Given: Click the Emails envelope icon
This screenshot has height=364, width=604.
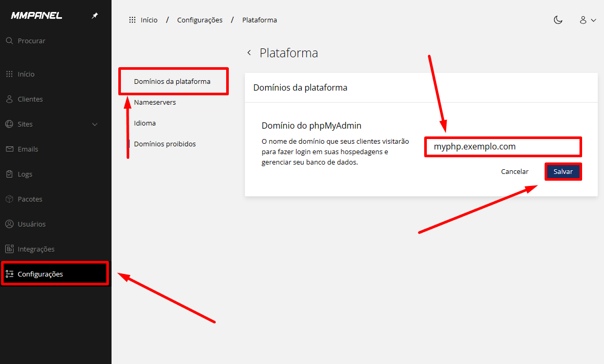Looking at the screenshot, I should click(9, 149).
